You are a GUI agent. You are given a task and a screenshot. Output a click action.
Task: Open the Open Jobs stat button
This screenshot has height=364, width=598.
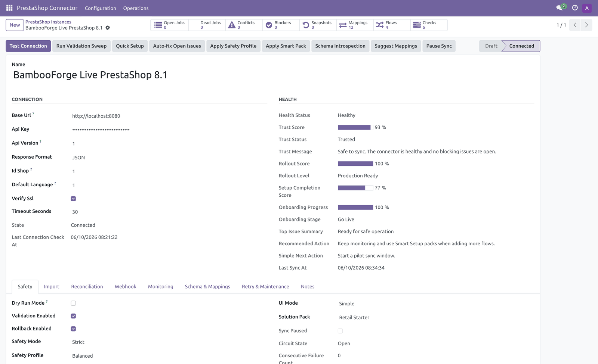(170, 25)
